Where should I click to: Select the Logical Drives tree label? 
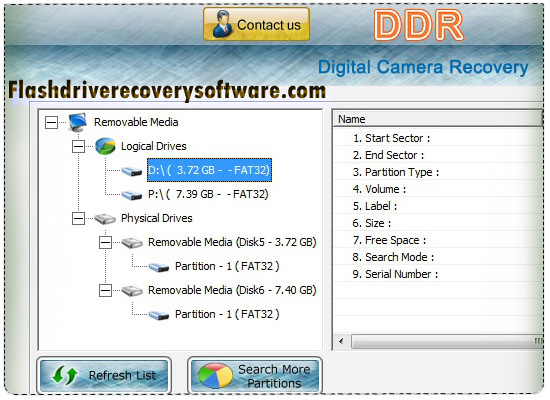click(154, 146)
